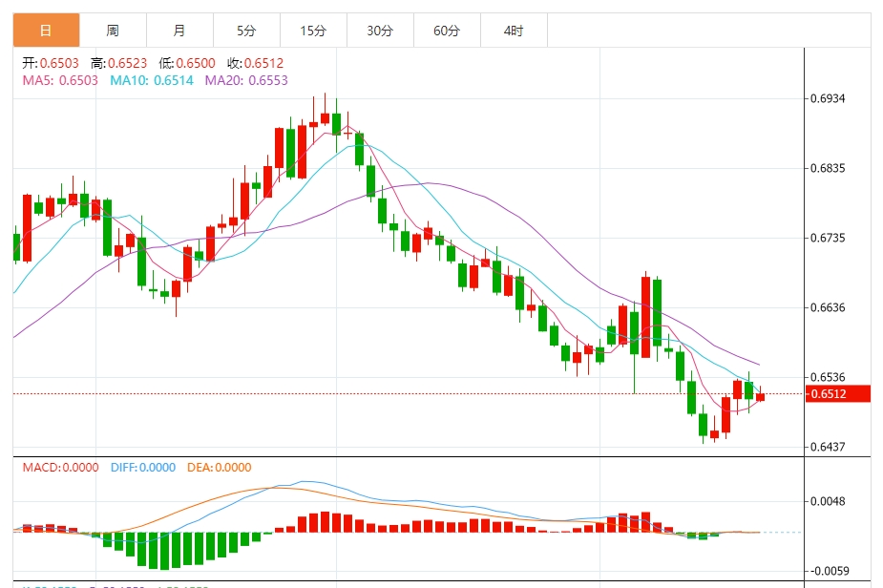This screenshot has height=588, width=883.
Task: Switch to the 5分 timeframe tab
Action: coord(246,31)
